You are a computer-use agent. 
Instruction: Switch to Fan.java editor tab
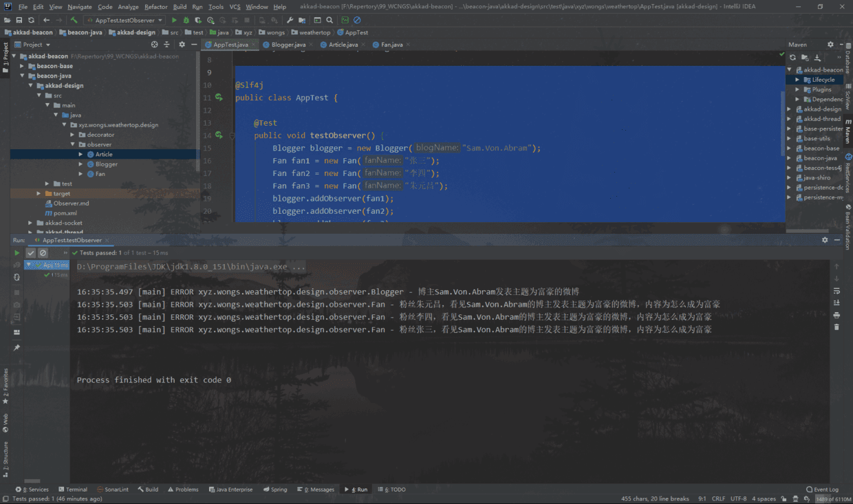391,44
